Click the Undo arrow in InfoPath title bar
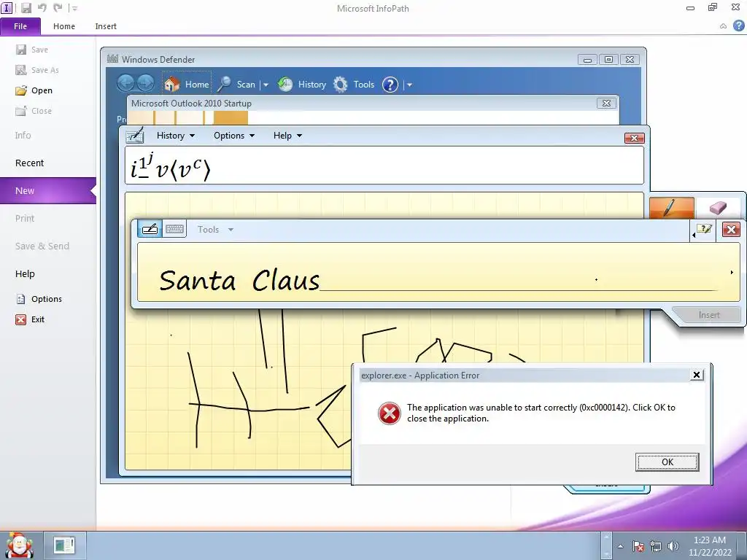Image resolution: width=747 pixels, height=560 pixels. 42,7
